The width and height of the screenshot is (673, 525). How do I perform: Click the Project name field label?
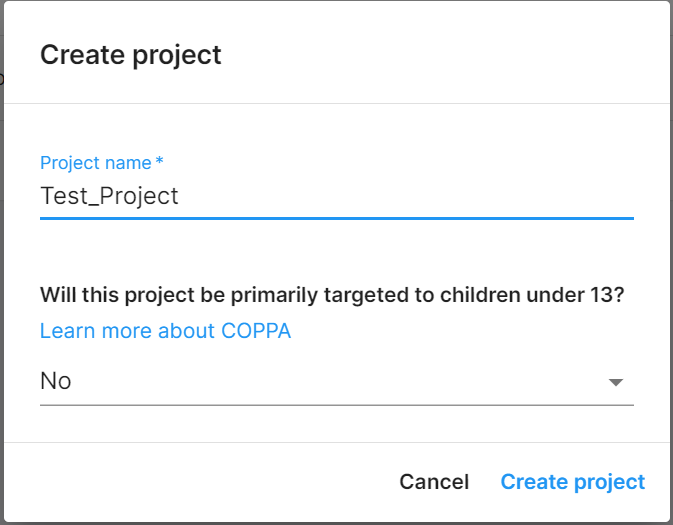[x=95, y=162]
